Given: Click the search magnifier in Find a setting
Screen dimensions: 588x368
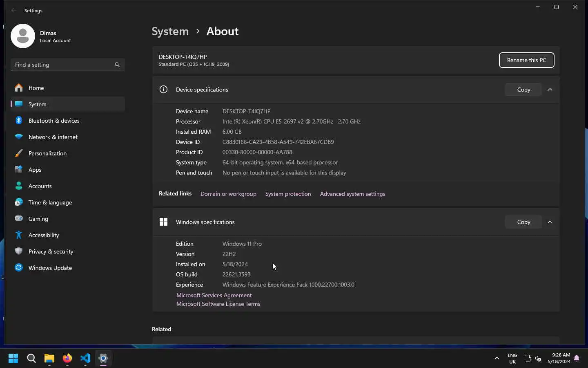Looking at the screenshot, I should point(117,65).
